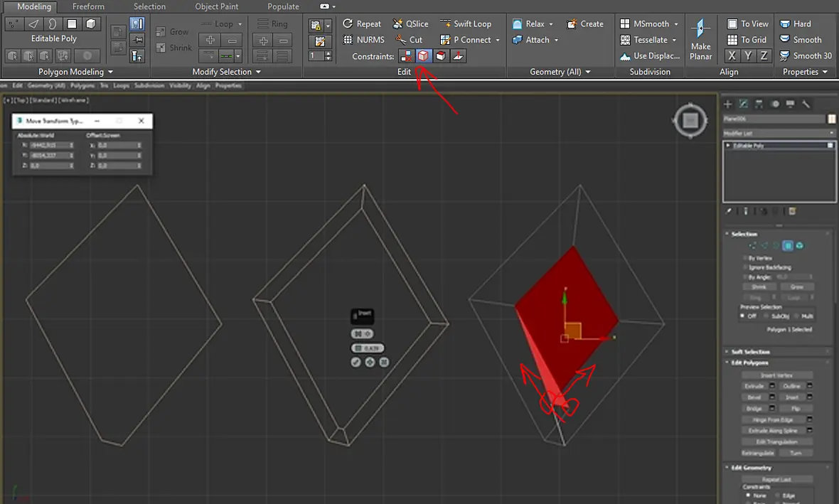
Task: Switch to the Selection ribbon tab
Action: click(149, 6)
